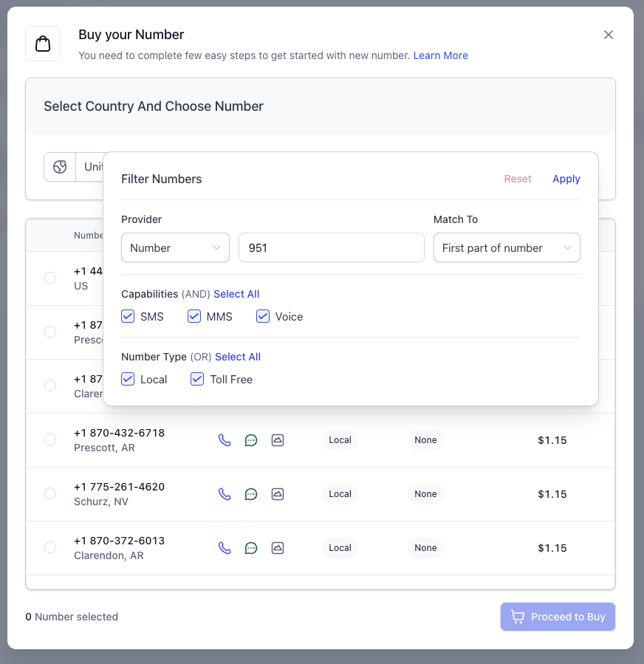Image resolution: width=644 pixels, height=664 pixels.
Task: Click the MMS icon for the Prescott, AR number
Action: 278,439
